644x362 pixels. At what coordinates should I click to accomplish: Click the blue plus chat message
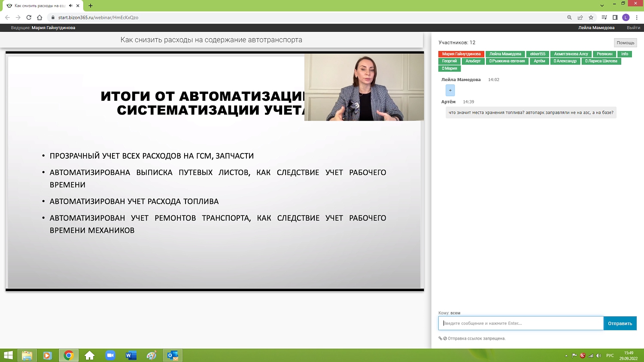[x=450, y=90]
